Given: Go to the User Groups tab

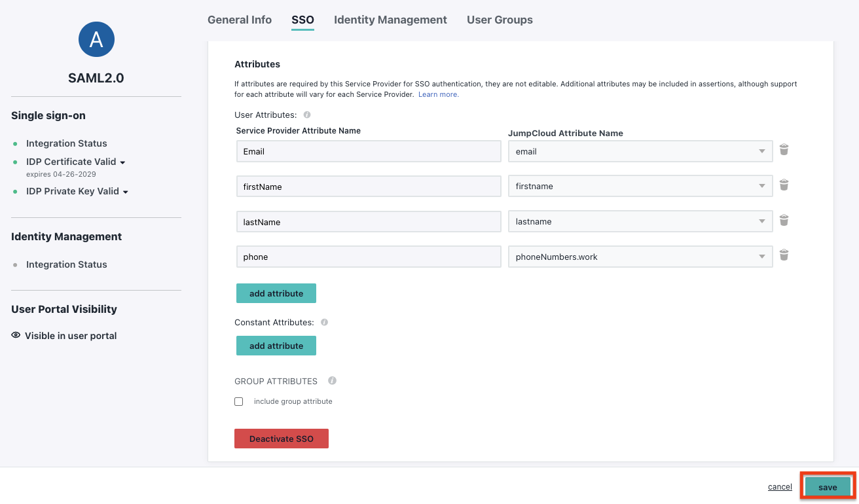Looking at the screenshot, I should 500,20.
